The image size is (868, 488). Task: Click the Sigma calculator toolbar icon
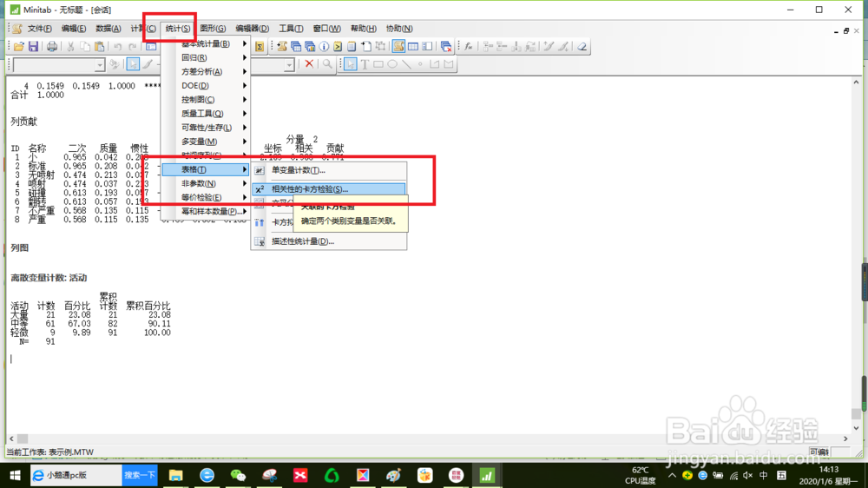[x=259, y=47]
